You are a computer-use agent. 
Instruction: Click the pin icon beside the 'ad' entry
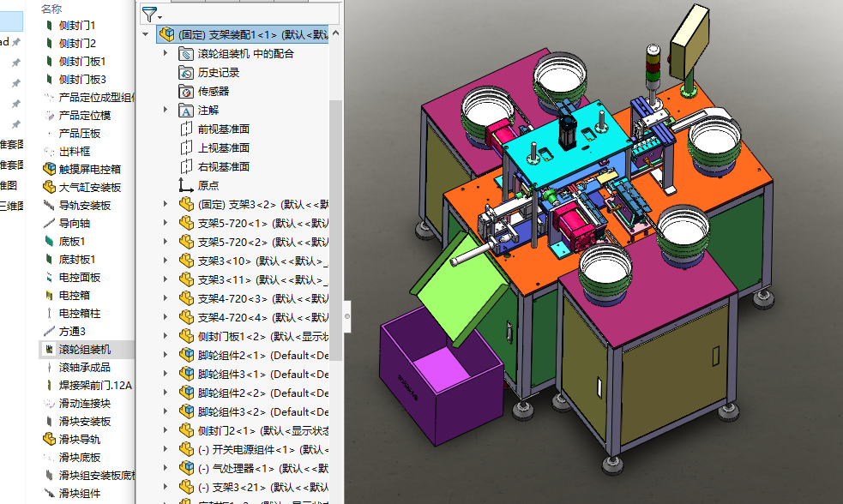[16, 42]
